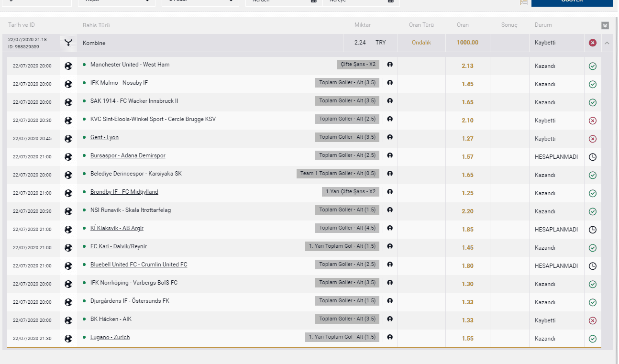This screenshot has height=364, width=619.
Task: Open Bluebell United FC - Crumlin United FC link
Action: point(139,265)
